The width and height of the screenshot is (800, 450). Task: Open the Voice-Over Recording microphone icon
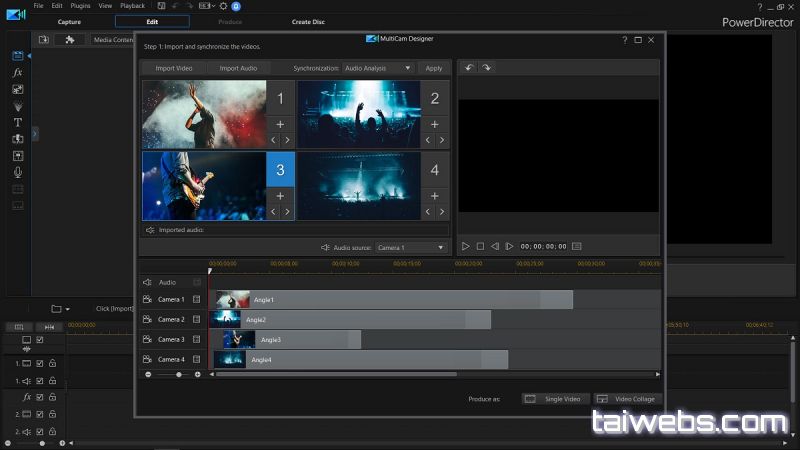[17, 172]
